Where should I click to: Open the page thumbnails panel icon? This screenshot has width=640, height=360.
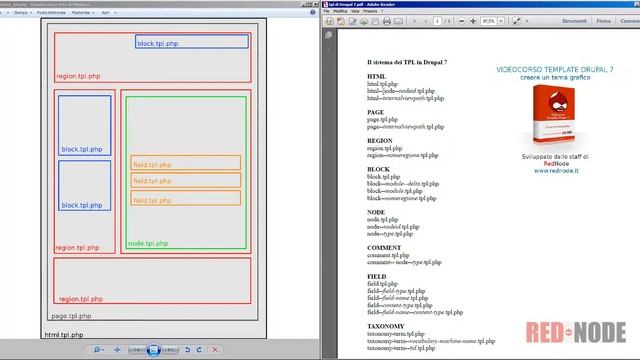329,35
